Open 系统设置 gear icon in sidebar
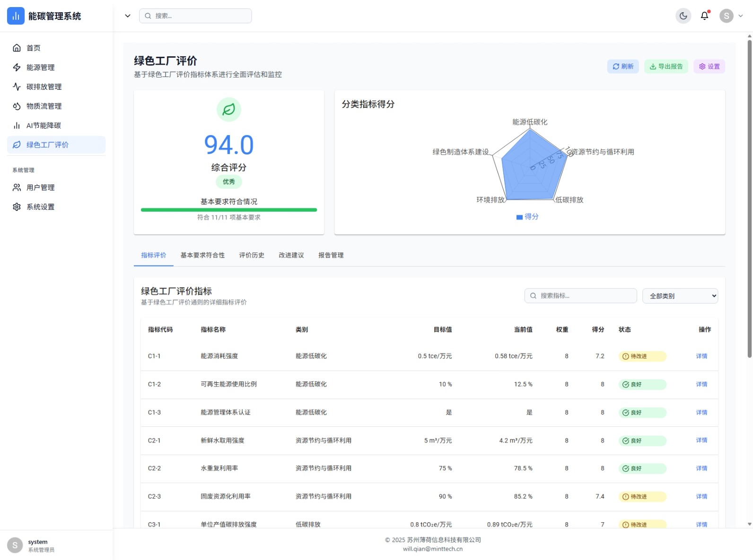 pos(17,207)
